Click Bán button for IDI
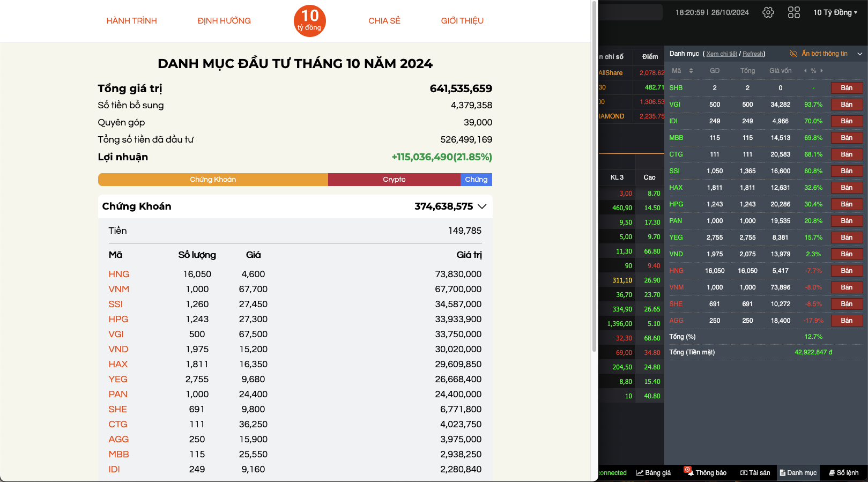Screen dimensions: 868x482 click(847, 121)
